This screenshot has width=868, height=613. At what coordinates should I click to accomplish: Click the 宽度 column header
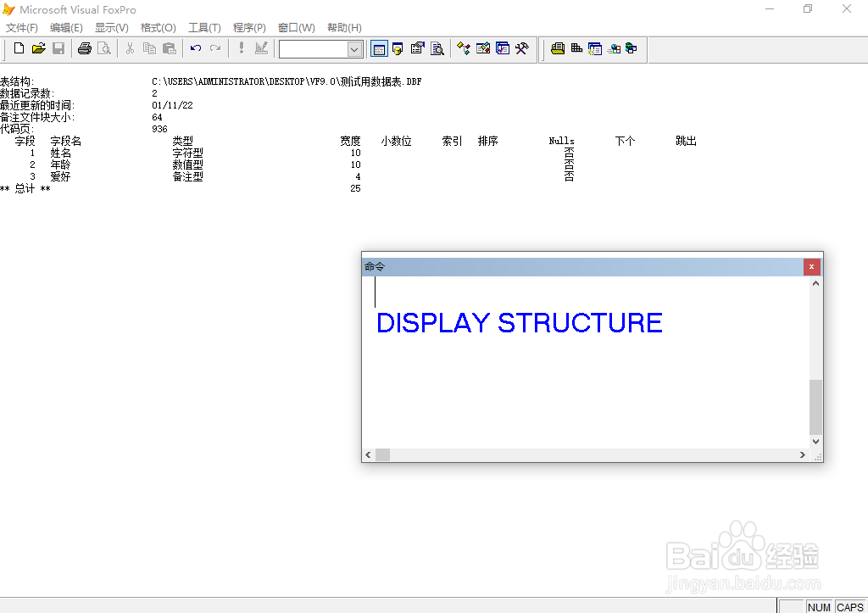pos(350,142)
